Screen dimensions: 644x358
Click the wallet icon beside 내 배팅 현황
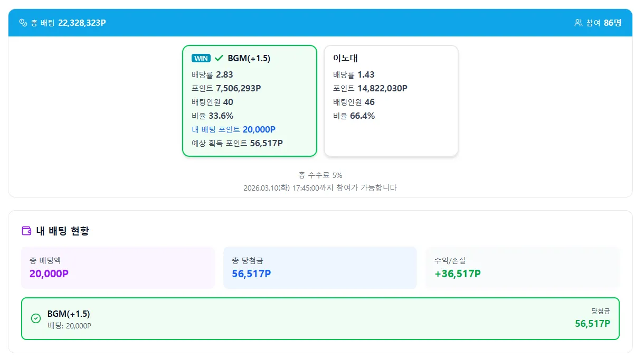tap(25, 230)
